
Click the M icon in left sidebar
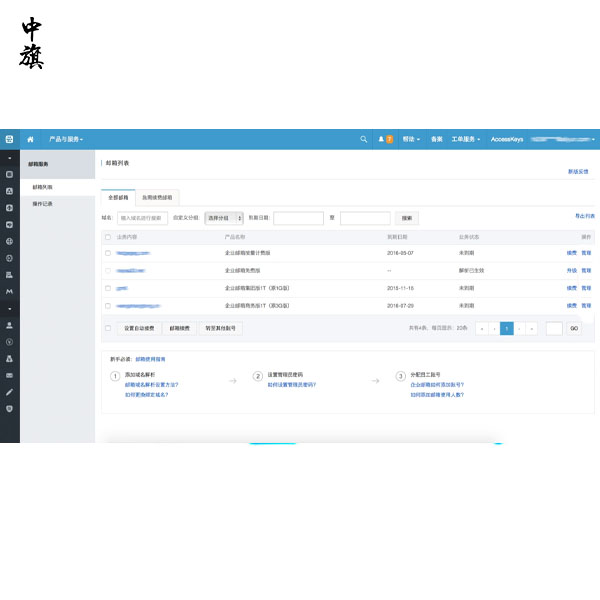[x=9, y=291]
